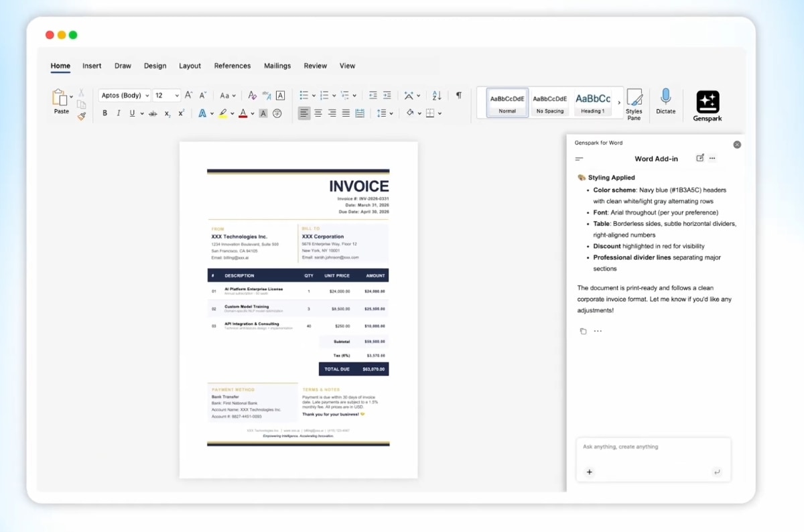Switch to the Design ribbon tab
The width and height of the screenshot is (804, 532).
click(x=155, y=66)
